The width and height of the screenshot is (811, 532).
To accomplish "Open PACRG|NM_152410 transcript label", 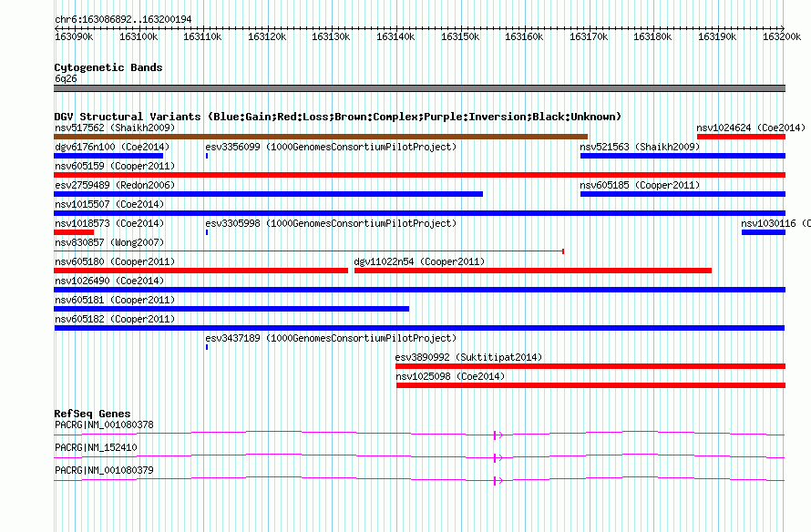I will pos(96,447).
